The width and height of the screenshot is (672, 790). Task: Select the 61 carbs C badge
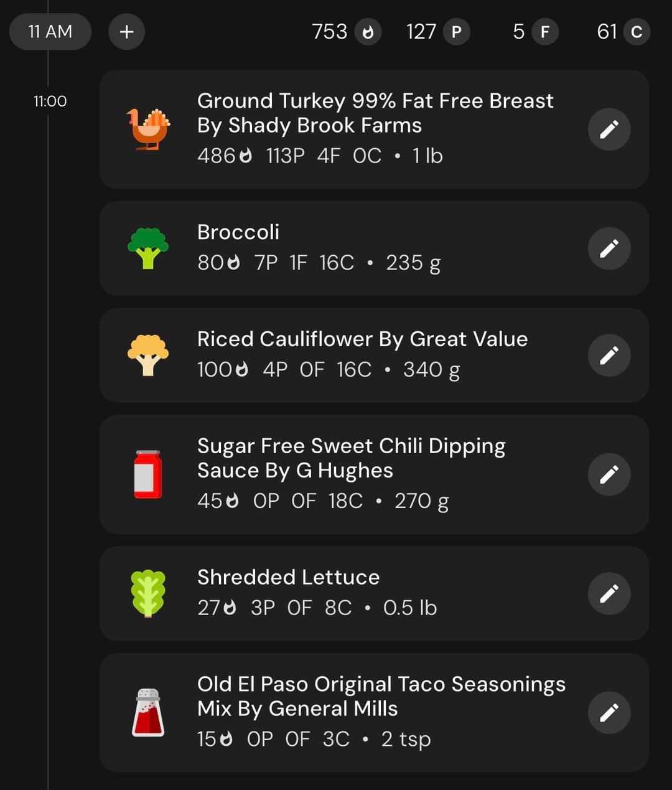[x=636, y=32]
